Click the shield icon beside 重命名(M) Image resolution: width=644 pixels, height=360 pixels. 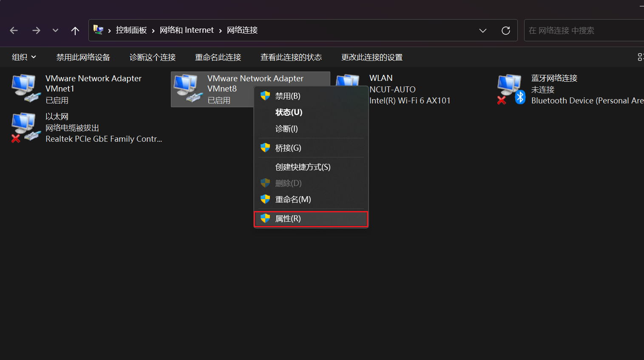265,199
